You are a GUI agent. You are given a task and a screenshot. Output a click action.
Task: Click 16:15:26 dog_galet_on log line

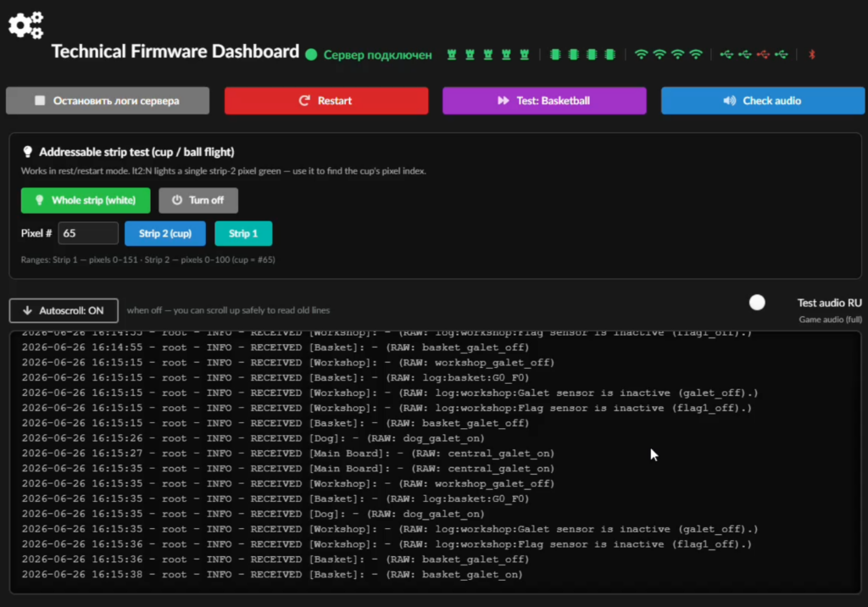click(253, 438)
